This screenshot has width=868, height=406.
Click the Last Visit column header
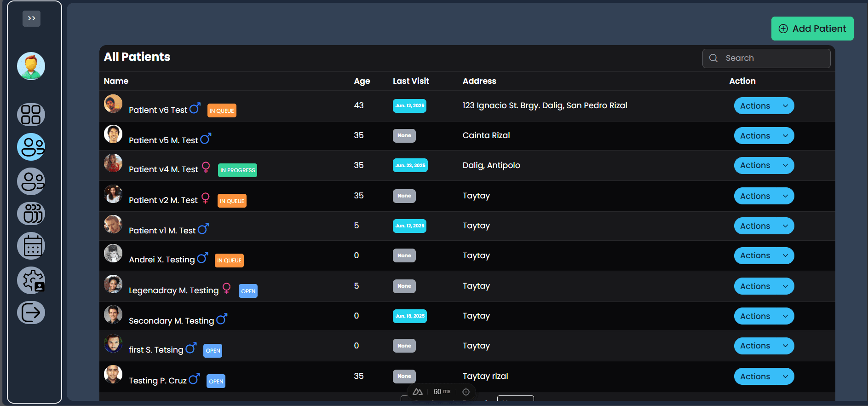411,81
